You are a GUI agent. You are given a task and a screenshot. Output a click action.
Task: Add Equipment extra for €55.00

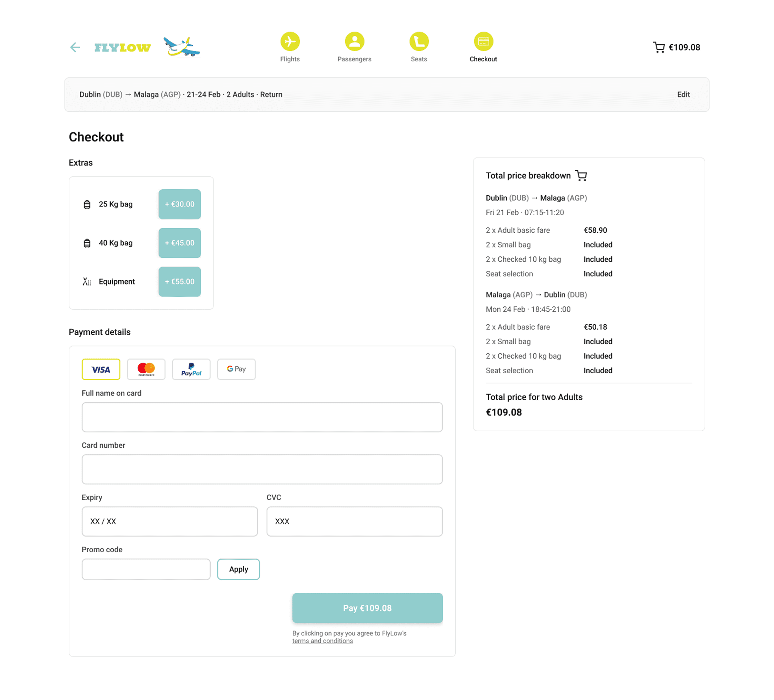point(180,282)
